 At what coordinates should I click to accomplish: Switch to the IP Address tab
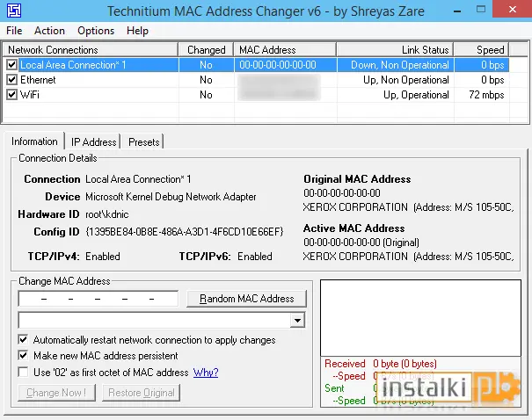click(x=93, y=142)
